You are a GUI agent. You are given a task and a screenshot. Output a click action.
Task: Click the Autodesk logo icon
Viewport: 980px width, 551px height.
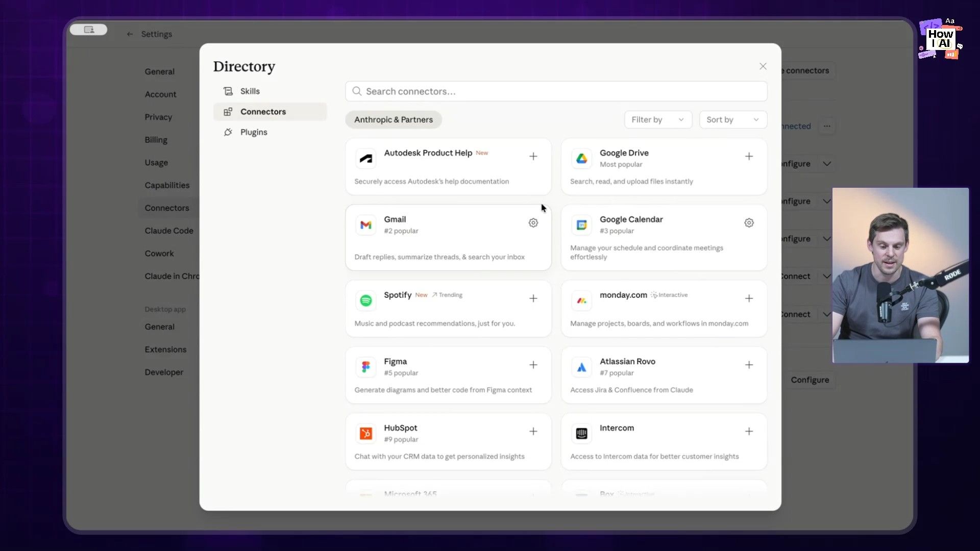tap(366, 159)
